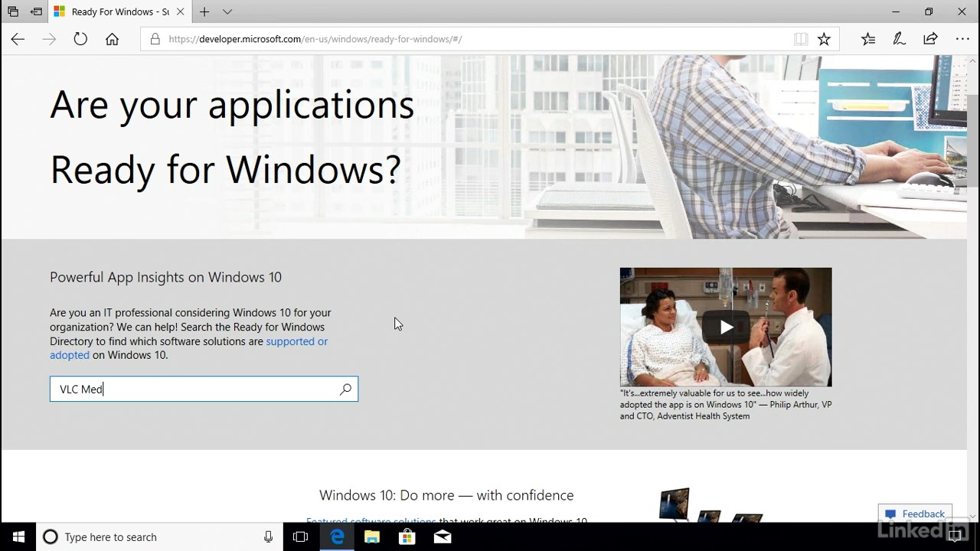Go to the browser Home page
The width and height of the screenshot is (980, 551).
click(112, 39)
